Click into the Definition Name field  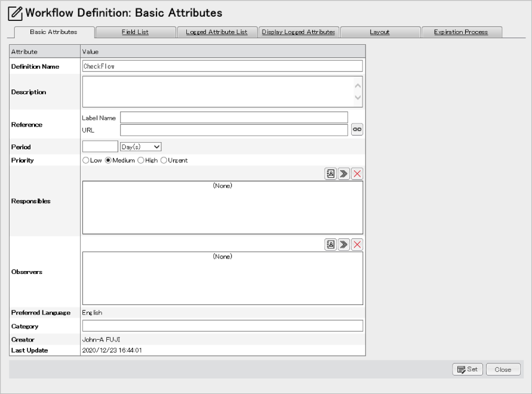click(222, 66)
